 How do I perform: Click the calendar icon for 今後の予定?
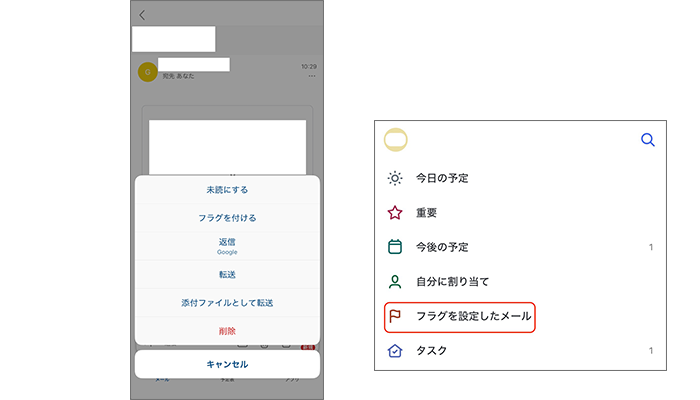tap(395, 247)
